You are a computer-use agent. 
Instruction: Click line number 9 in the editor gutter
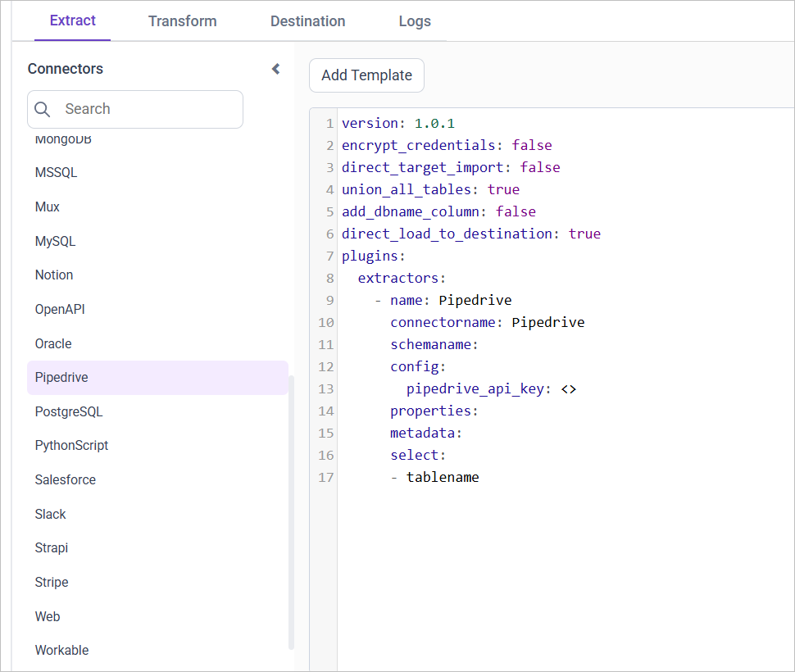326,300
